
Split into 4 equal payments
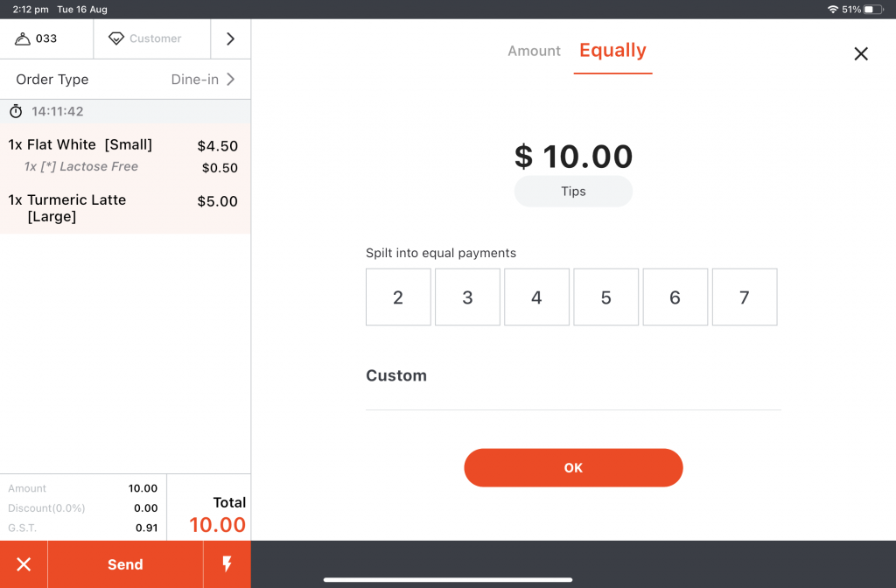(x=536, y=297)
